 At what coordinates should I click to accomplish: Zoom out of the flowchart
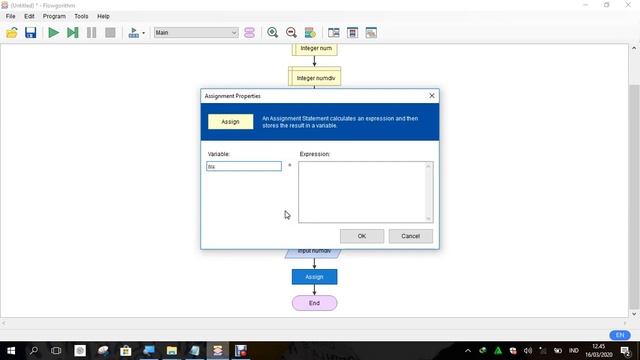(x=291, y=33)
